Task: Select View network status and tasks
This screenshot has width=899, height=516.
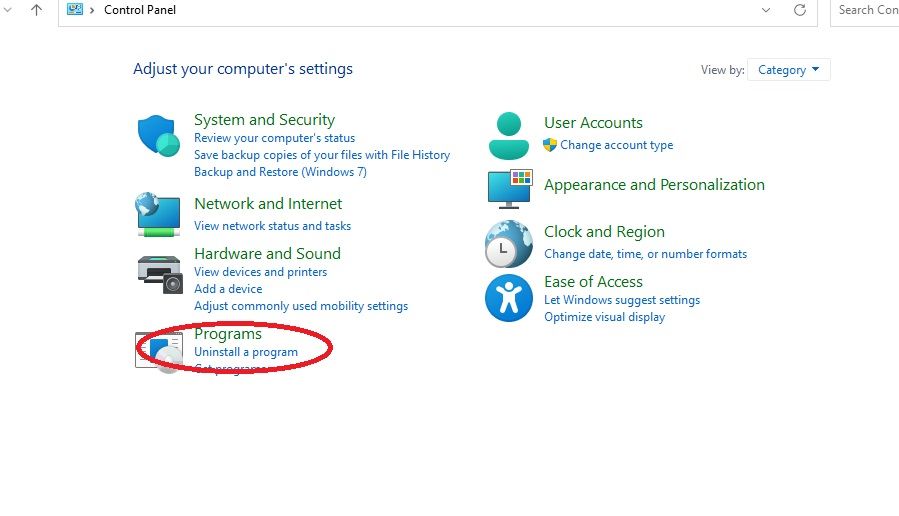Action: click(272, 226)
